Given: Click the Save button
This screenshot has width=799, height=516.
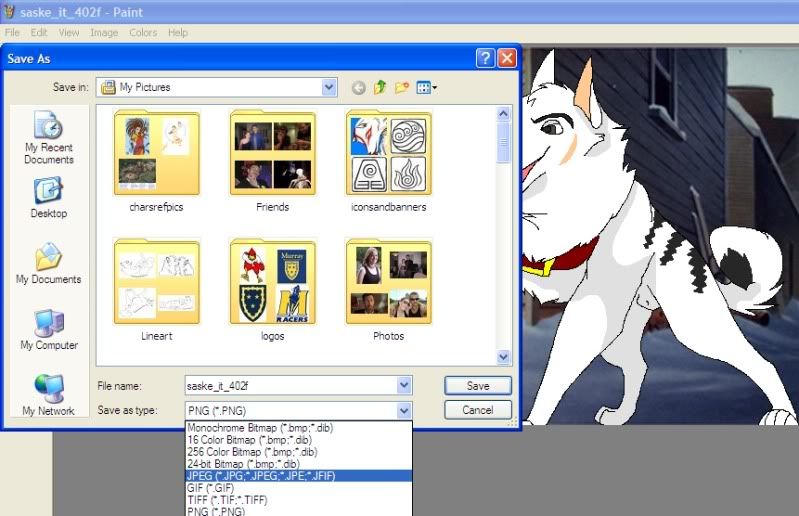Looking at the screenshot, I should tap(477, 386).
